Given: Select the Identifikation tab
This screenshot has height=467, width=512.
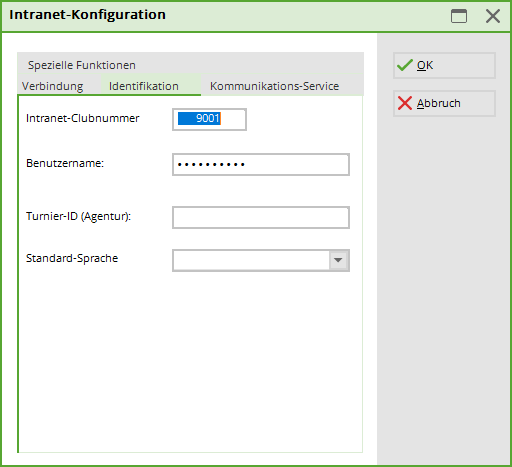Looking at the screenshot, I should click(144, 86).
